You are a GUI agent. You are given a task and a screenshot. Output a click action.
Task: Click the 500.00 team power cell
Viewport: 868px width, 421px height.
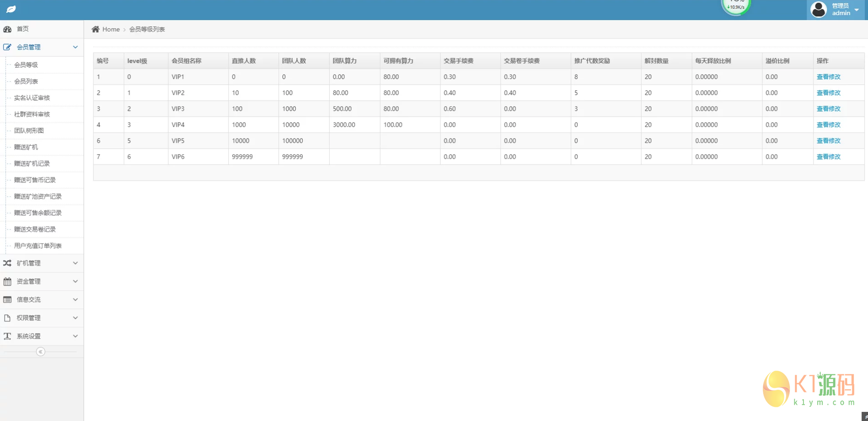click(354, 109)
